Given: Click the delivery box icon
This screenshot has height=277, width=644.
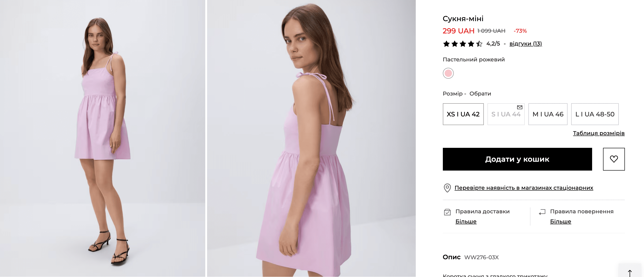Looking at the screenshot, I should click(x=447, y=212).
